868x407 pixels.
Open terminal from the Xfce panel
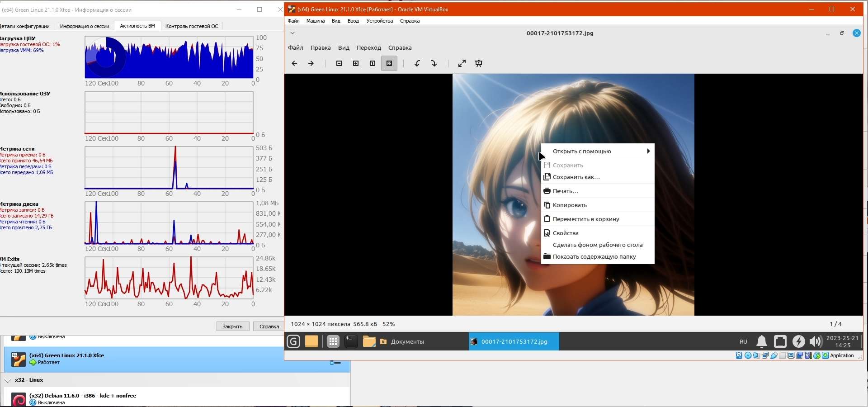351,341
